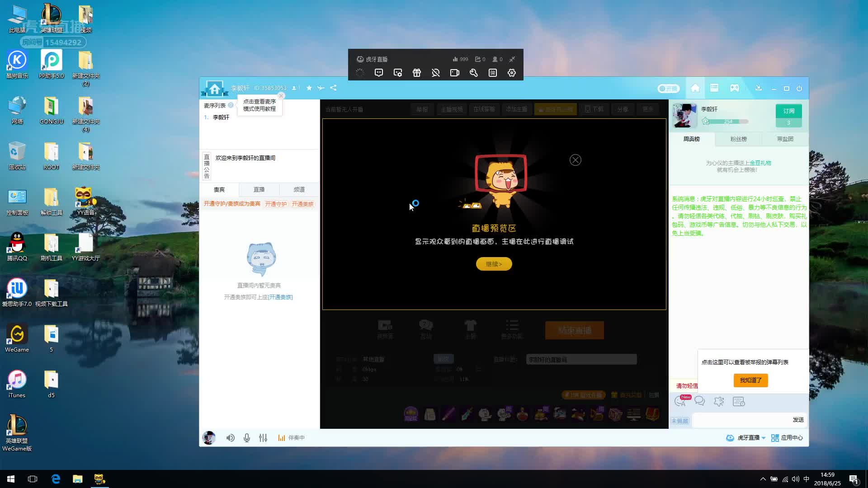Image resolution: width=868 pixels, height=488 pixels.
Task: Click the gear settings icon in toolbar
Action: click(x=511, y=73)
